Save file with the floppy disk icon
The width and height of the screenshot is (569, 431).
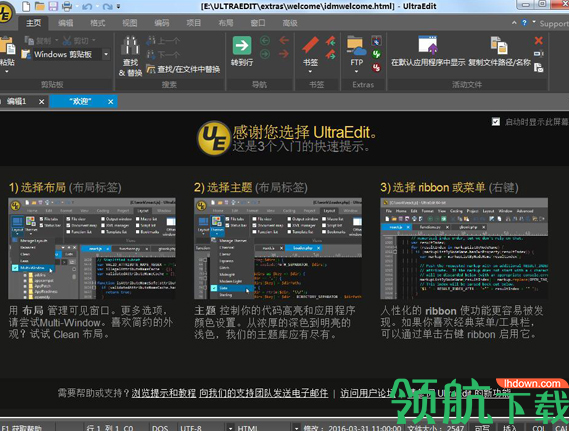[53, 6]
